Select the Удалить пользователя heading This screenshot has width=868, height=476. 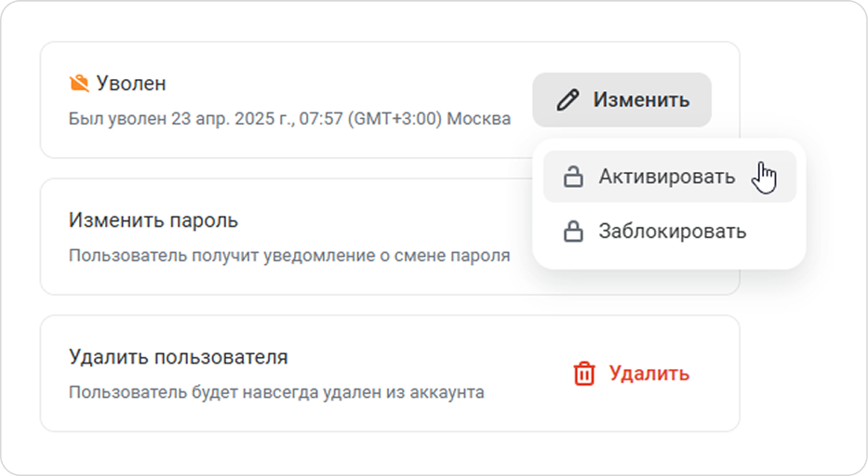click(x=179, y=357)
